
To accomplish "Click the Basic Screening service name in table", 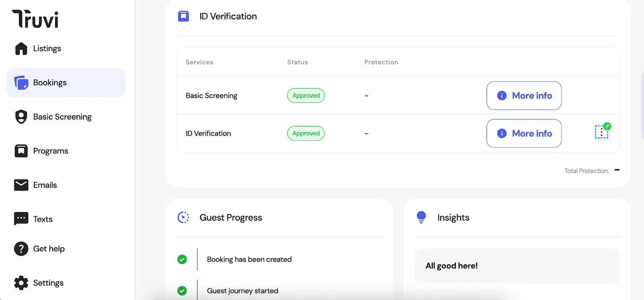I will (211, 95).
